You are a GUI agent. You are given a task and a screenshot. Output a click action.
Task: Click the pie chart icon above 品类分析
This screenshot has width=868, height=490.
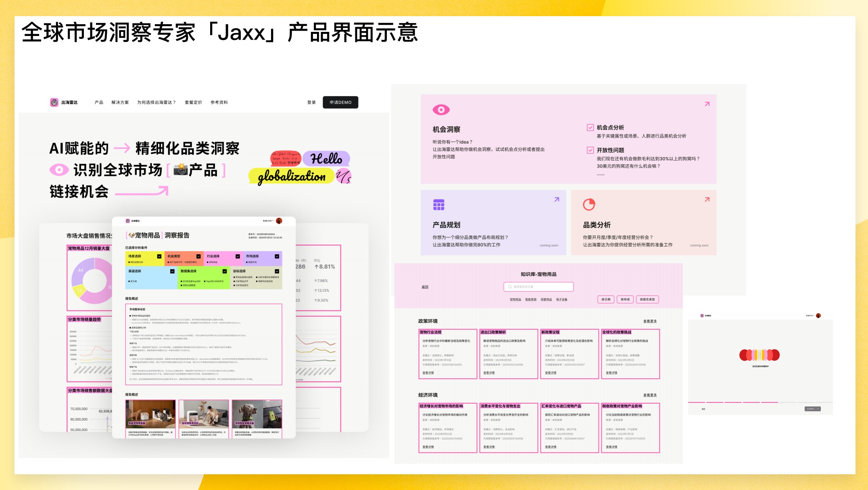(x=588, y=205)
